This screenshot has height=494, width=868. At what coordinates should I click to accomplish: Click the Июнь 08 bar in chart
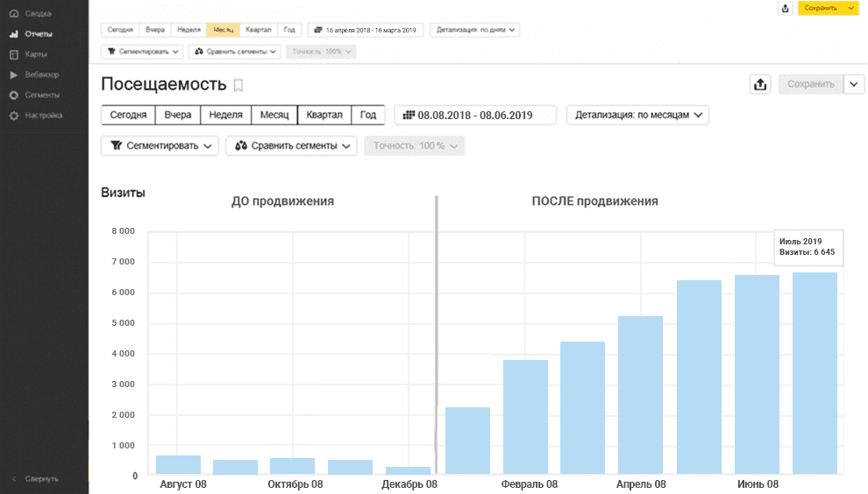757,375
